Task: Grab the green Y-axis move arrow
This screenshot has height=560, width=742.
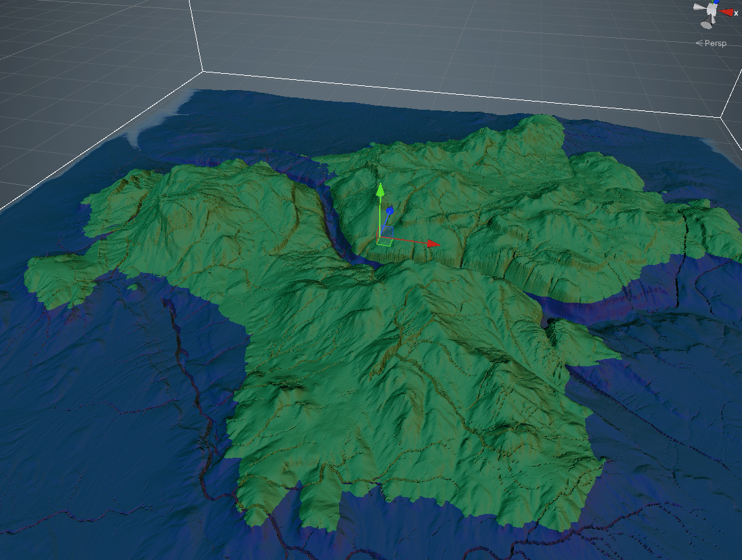Action: click(x=380, y=190)
